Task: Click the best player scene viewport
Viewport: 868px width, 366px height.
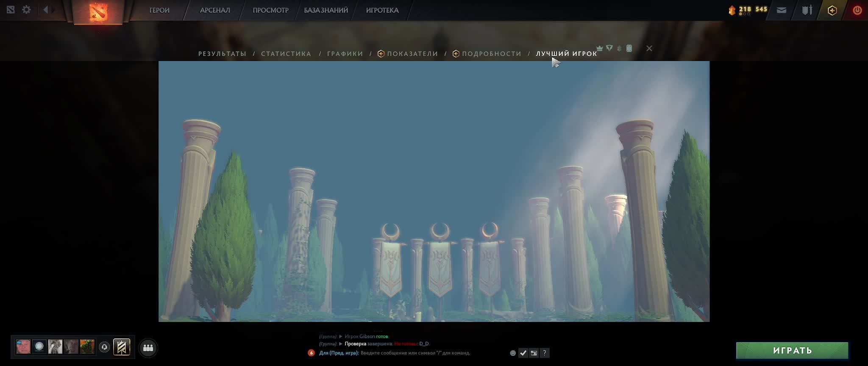Action: (434, 191)
